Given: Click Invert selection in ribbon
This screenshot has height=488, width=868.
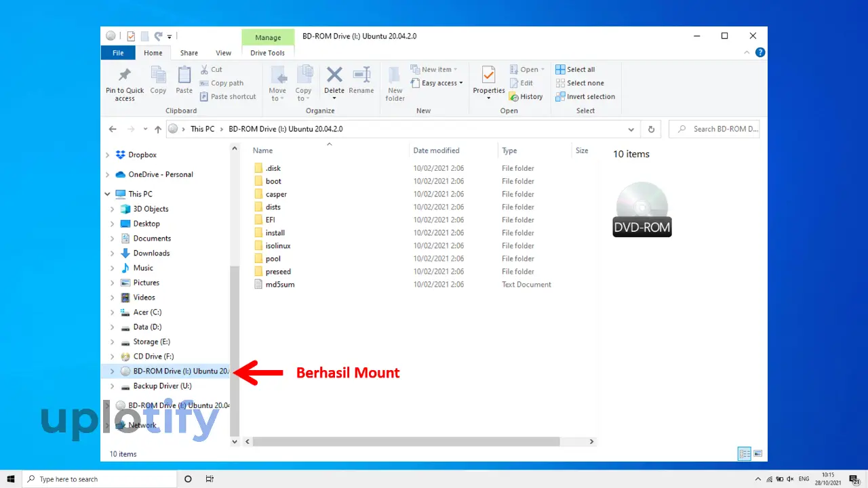Looking at the screenshot, I should tap(585, 96).
